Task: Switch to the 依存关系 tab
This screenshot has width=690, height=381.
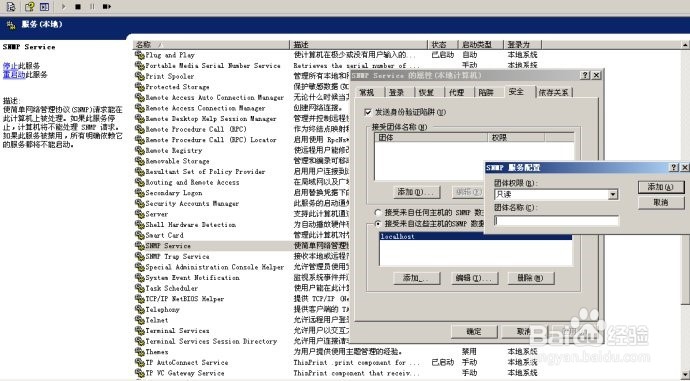Action: pyautogui.click(x=554, y=92)
